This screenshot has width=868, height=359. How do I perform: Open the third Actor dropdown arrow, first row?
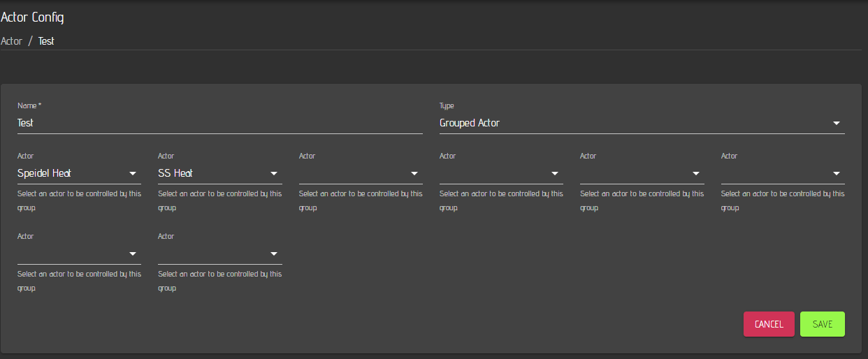point(414,173)
